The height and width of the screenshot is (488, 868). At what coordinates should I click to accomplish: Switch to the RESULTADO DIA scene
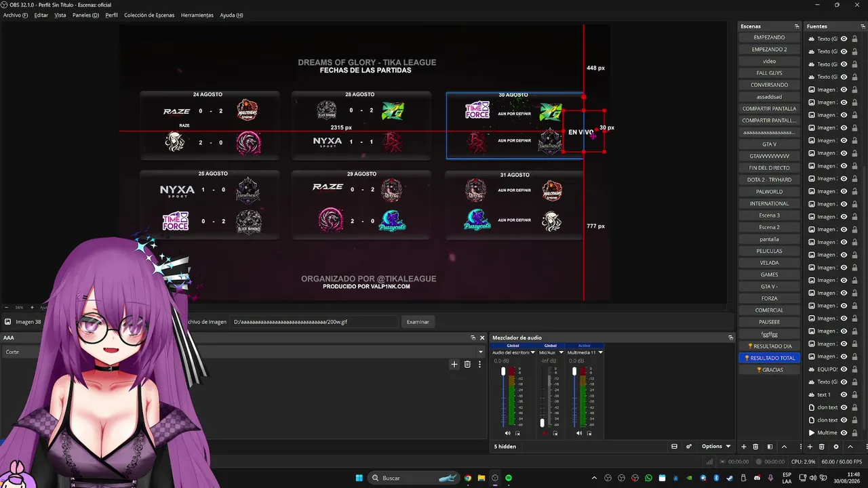pyautogui.click(x=769, y=346)
